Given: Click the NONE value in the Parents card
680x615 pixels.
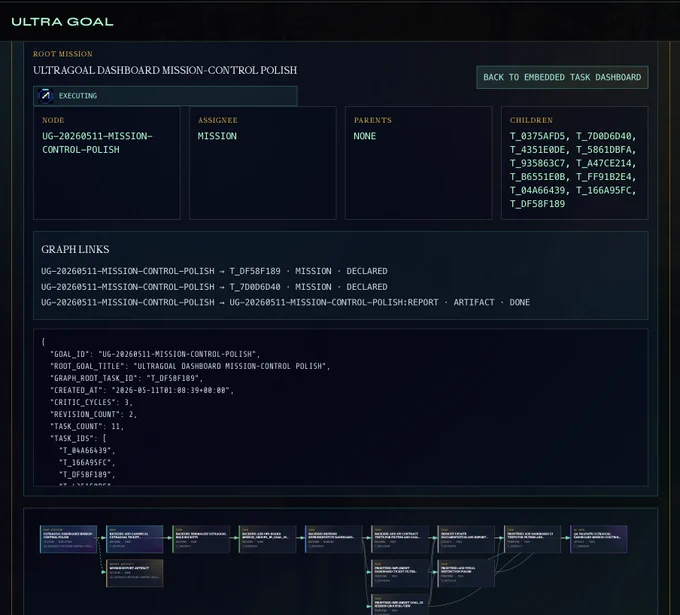Looking at the screenshot, I should point(365,136).
